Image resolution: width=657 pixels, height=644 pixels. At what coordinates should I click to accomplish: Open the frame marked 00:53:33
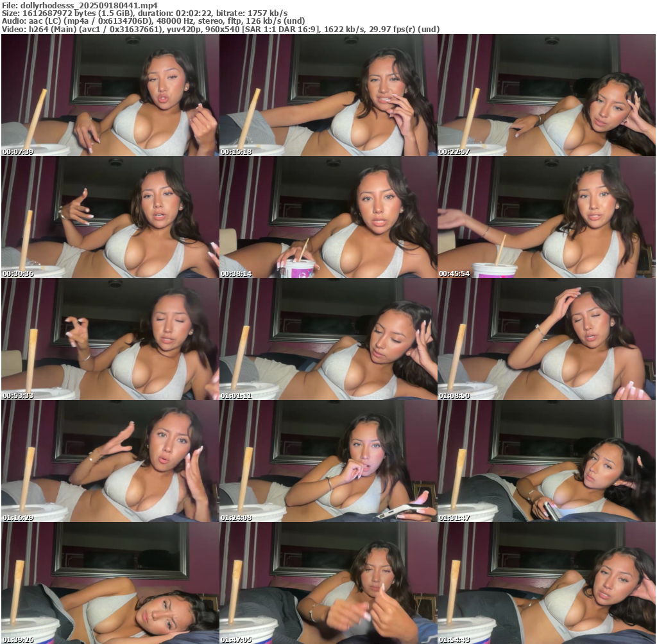(110, 340)
